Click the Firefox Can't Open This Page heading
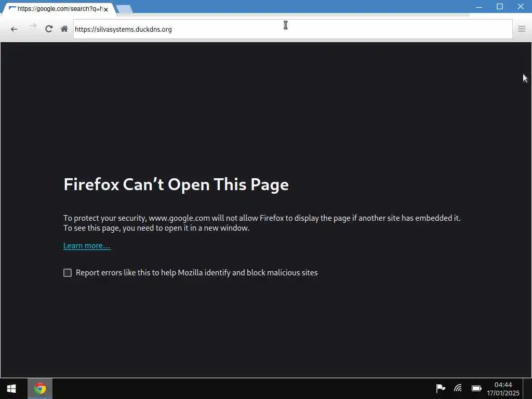The width and height of the screenshot is (532, 399). (x=176, y=184)
